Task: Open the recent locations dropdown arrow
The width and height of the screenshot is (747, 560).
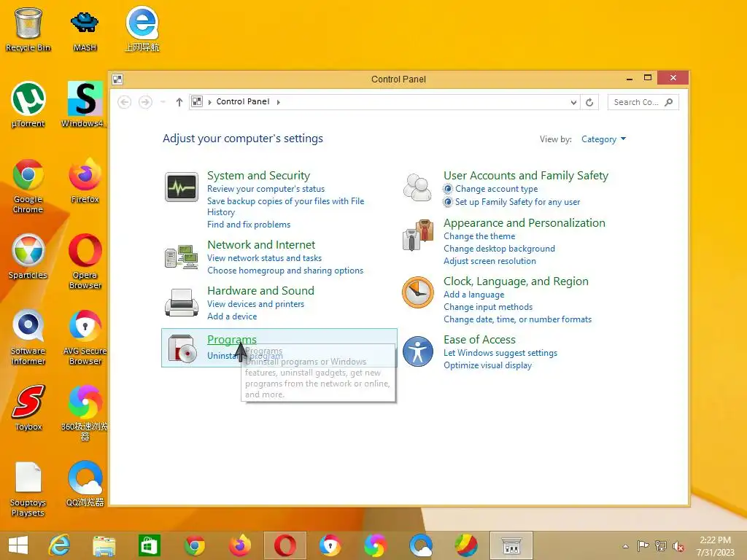Action: [x=163, y=102]
